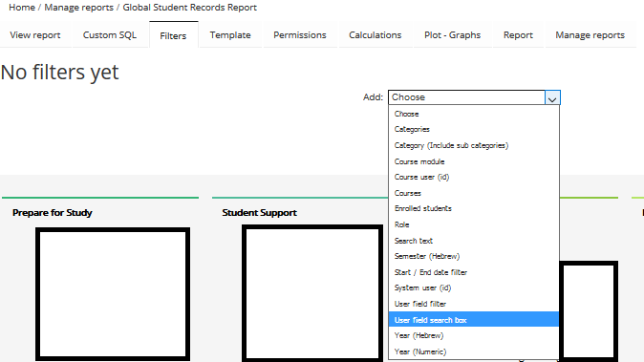The image size is (644, 362).
Task: Select Semester (Hebrew) filter
Action: click(x=474, y=256)
